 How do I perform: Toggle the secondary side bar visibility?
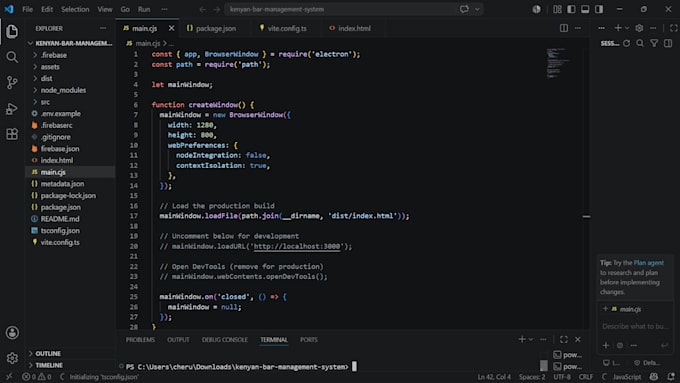click(x=599, y=9)
